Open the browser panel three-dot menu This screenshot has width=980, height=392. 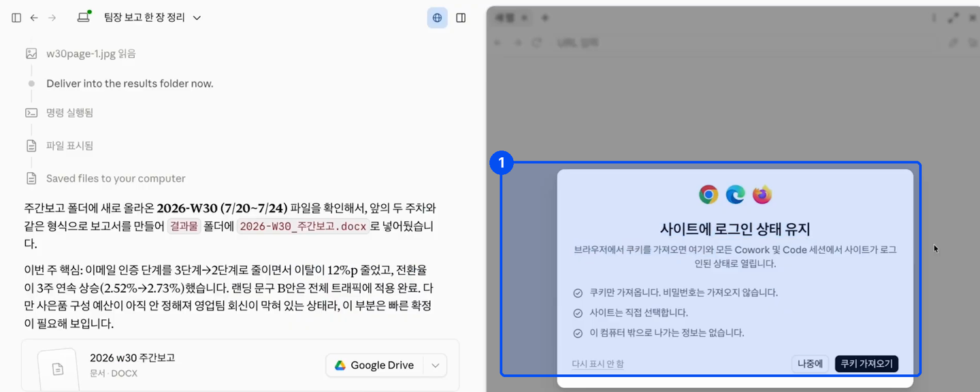(x=934, y=18)
